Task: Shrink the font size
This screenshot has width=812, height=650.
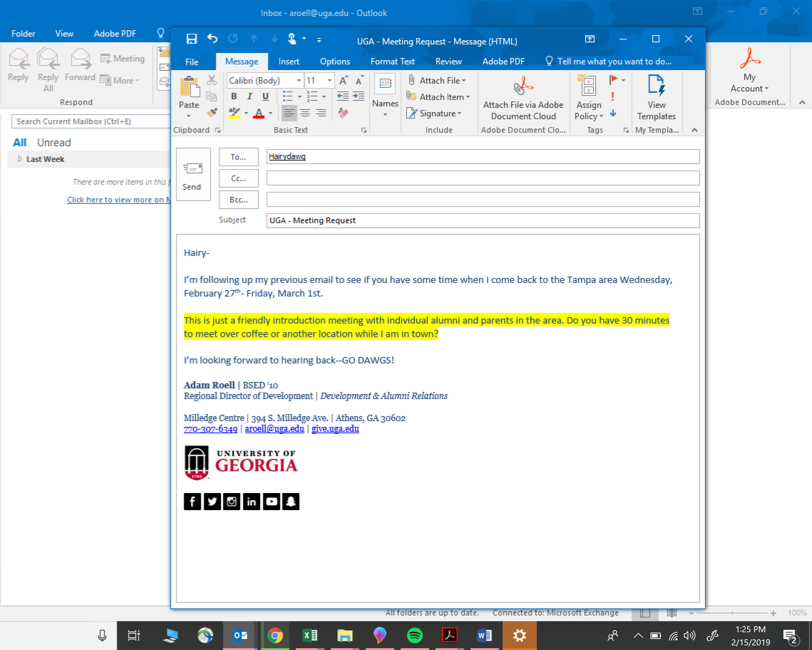Action: pyautogui.click(x=359, y=80)
